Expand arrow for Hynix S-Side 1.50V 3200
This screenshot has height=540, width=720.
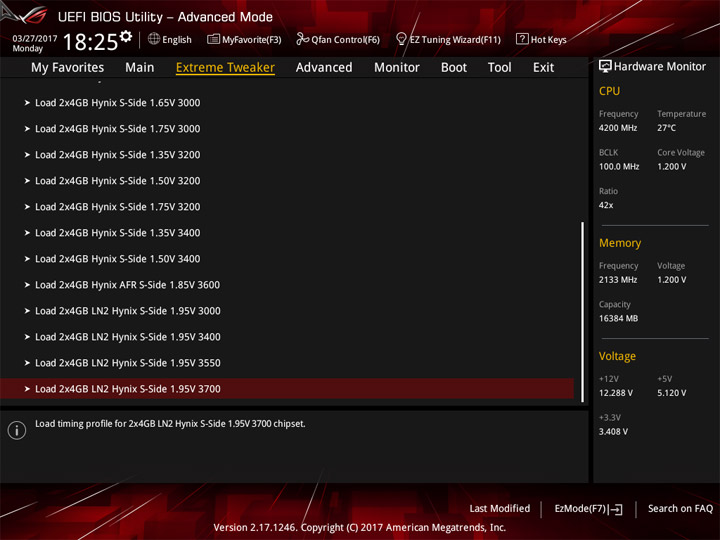pos(27,181)
